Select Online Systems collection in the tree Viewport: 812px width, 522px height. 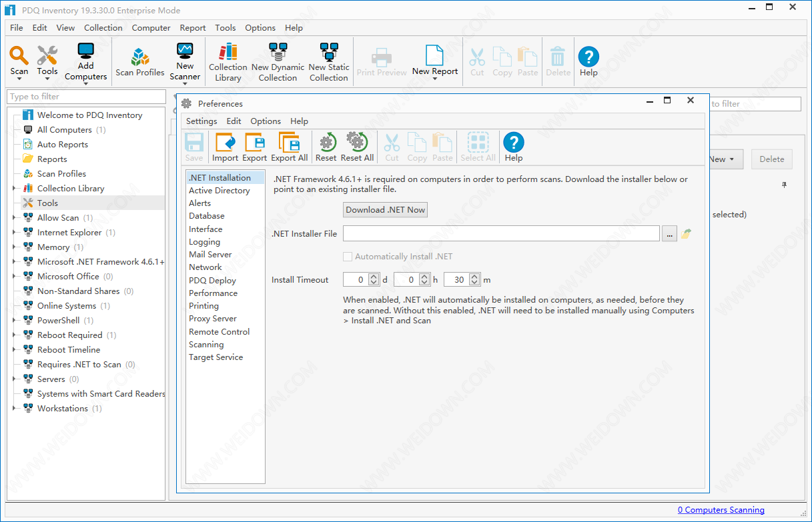pos(67,306)
